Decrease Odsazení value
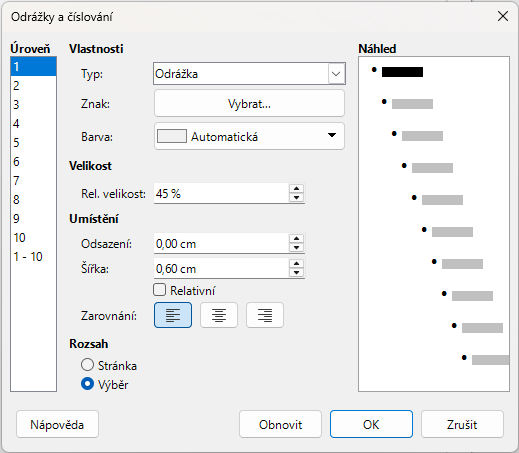 click(x=296, y=248)
